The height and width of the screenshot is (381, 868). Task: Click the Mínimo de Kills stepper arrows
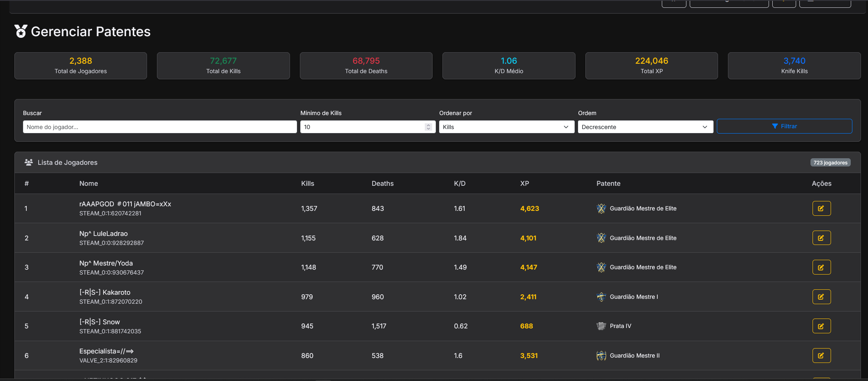pyautogui.click(x=428, y=127)
